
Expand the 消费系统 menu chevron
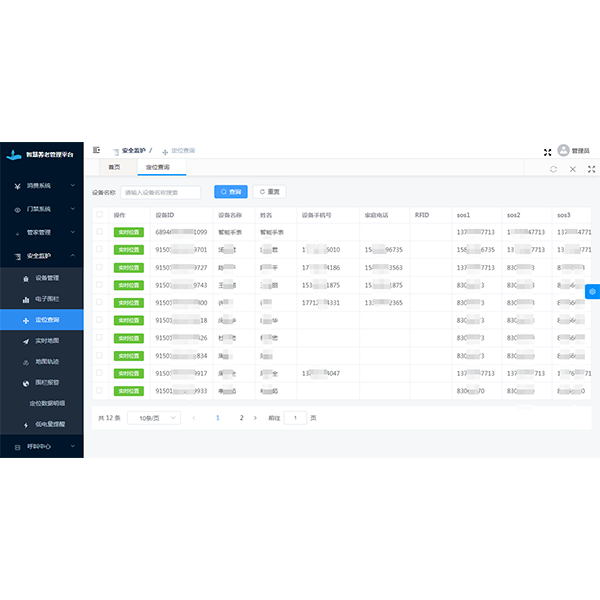tap(73, 186)
